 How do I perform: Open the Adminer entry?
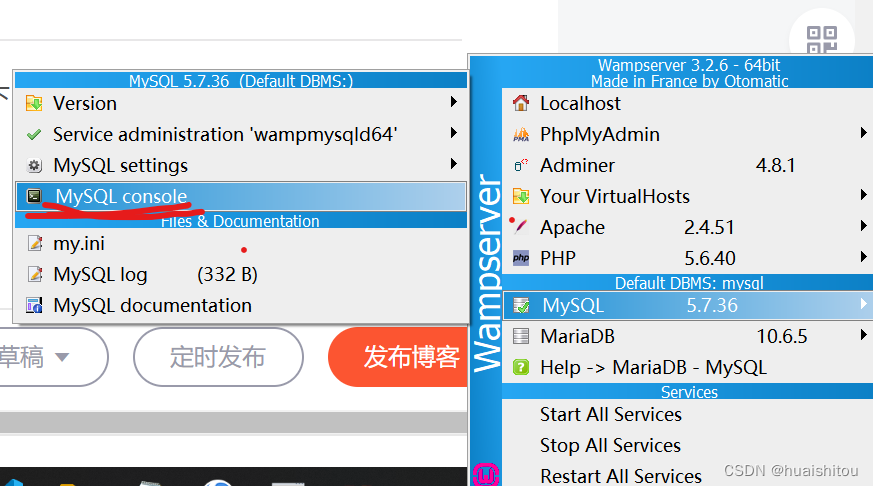688,165
